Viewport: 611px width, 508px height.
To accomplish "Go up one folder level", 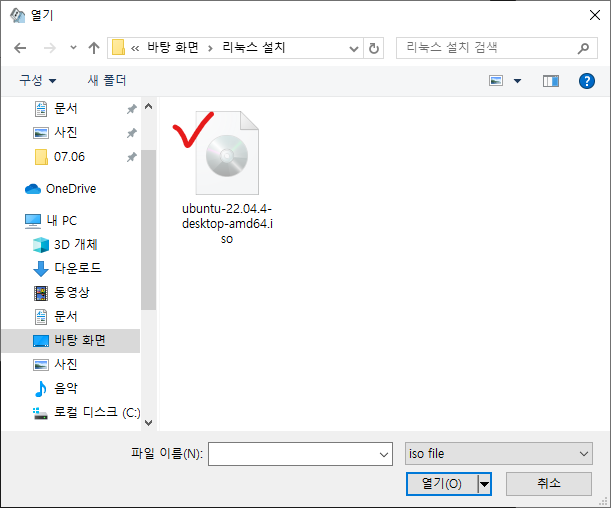I will (x=94, y=48).
